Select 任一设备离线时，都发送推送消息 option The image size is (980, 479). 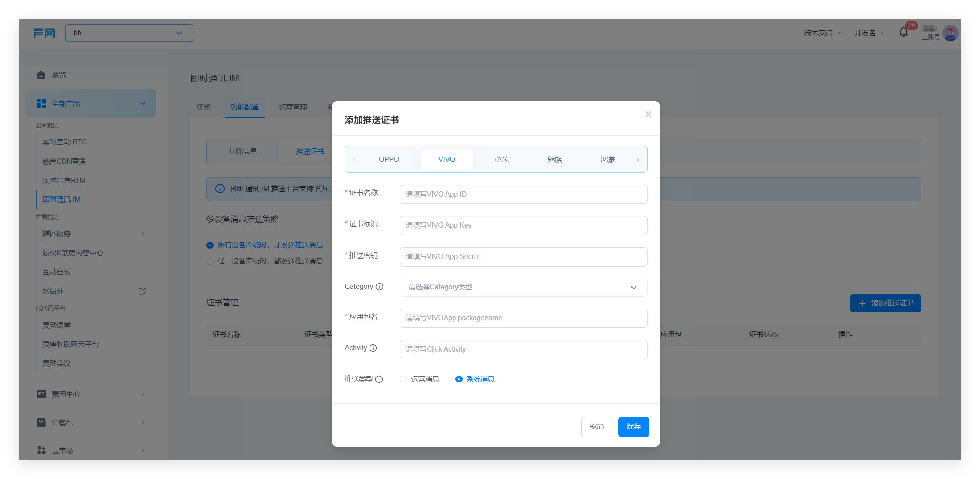coord(265,261)
